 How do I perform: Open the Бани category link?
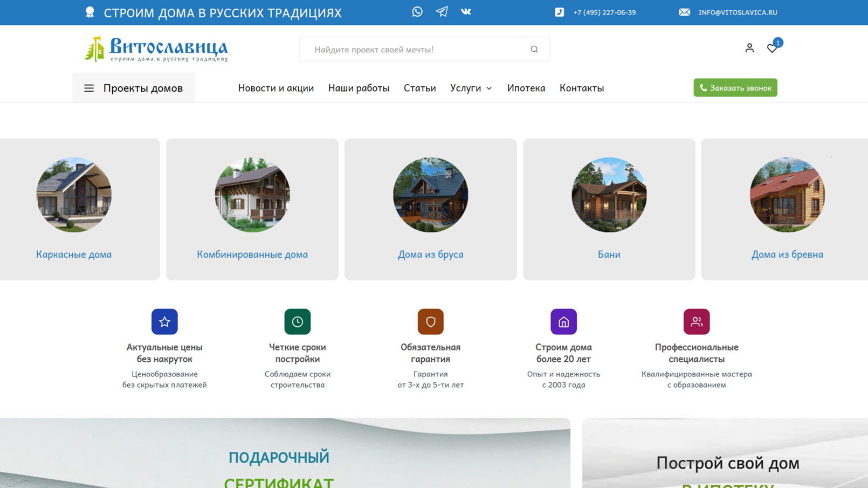[x=609, y=255]
